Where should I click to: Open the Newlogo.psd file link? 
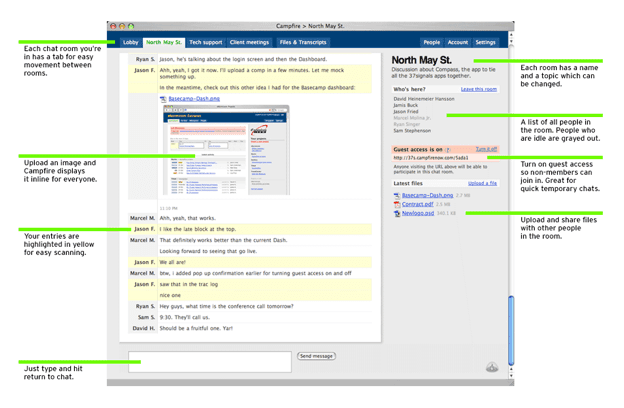point(418,213)
